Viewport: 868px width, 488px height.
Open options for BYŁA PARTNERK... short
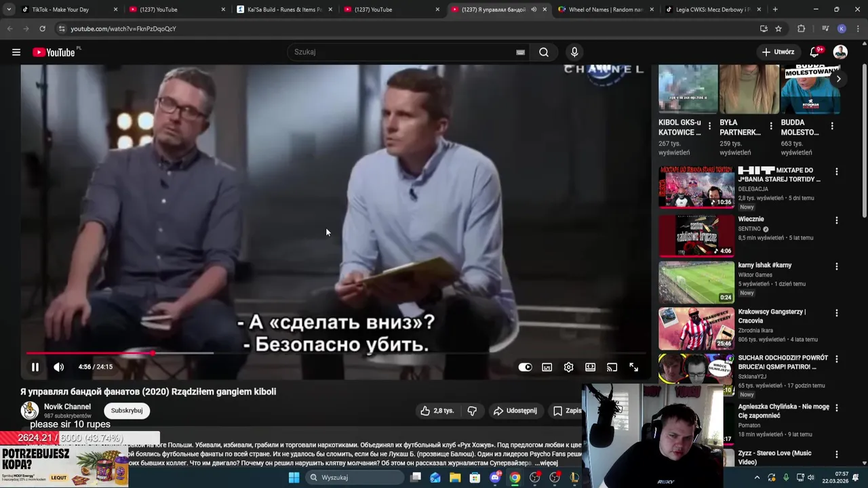click(770, 126)
